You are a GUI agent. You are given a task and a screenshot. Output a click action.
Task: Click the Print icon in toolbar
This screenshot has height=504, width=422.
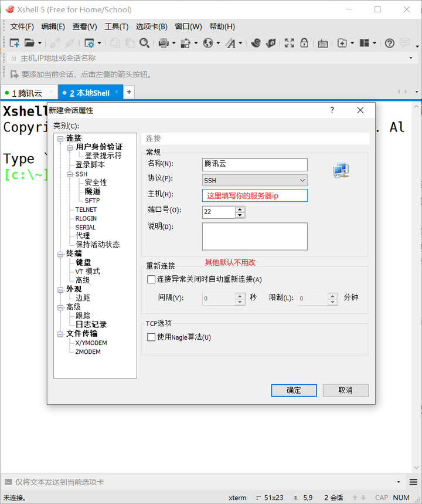pyautogui.click(x=164, y=43)
